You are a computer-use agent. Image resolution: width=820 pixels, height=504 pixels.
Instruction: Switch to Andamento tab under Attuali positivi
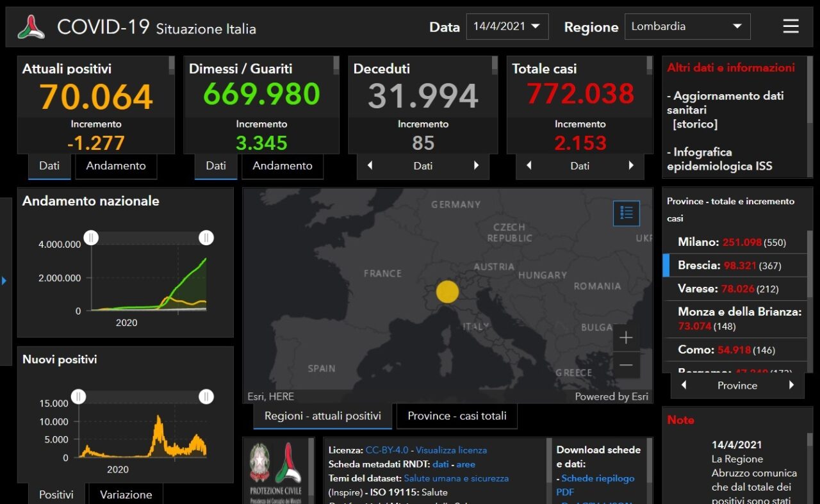point(116,166)
